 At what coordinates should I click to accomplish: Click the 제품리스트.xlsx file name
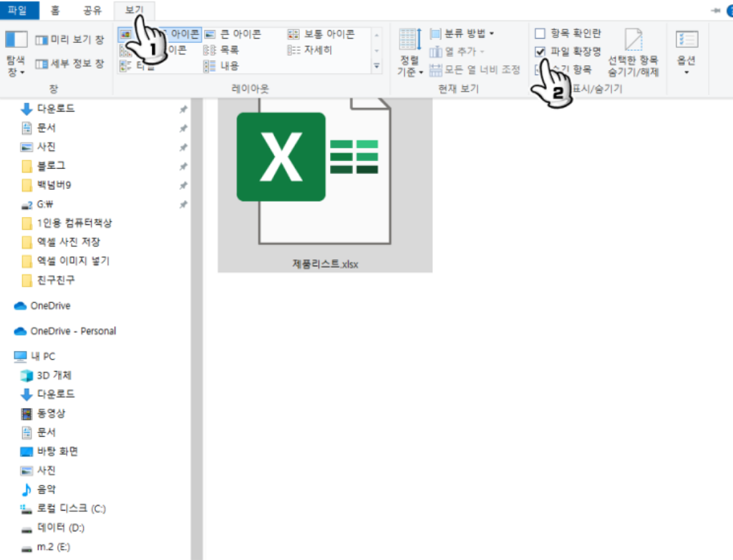pos(325,264)
